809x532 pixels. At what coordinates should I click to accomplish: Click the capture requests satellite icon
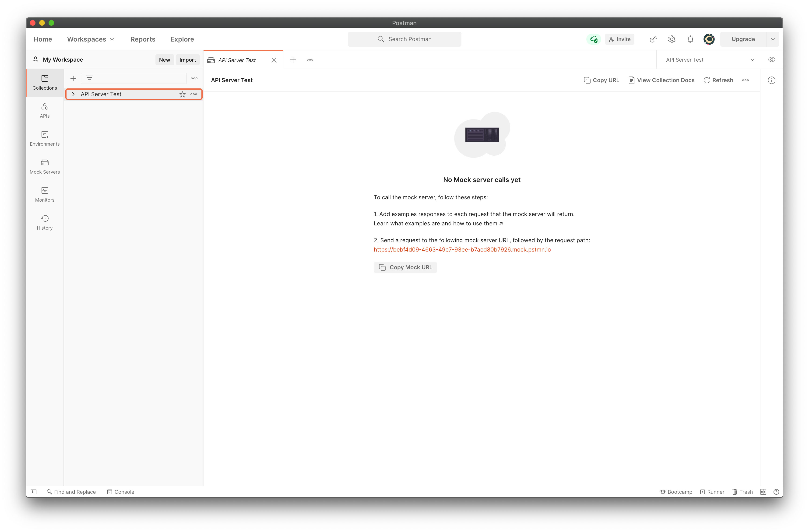pyautogui.click(x=653, y=39)
